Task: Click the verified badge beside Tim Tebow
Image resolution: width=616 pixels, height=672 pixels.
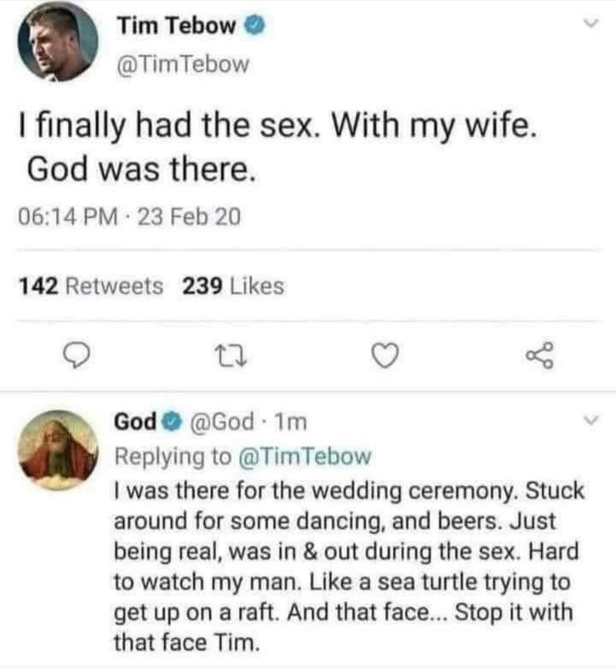Action: click(x=255, y=26)
